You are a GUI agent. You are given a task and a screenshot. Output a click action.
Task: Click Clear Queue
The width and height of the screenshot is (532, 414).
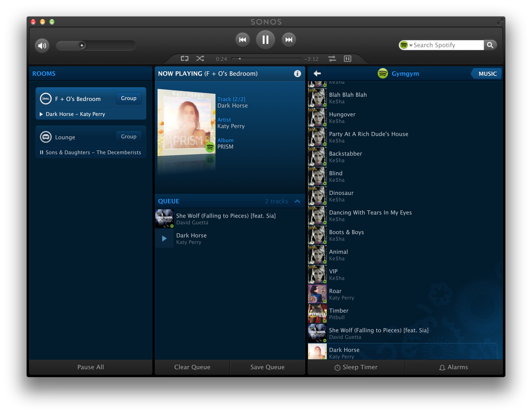point(192,367)
